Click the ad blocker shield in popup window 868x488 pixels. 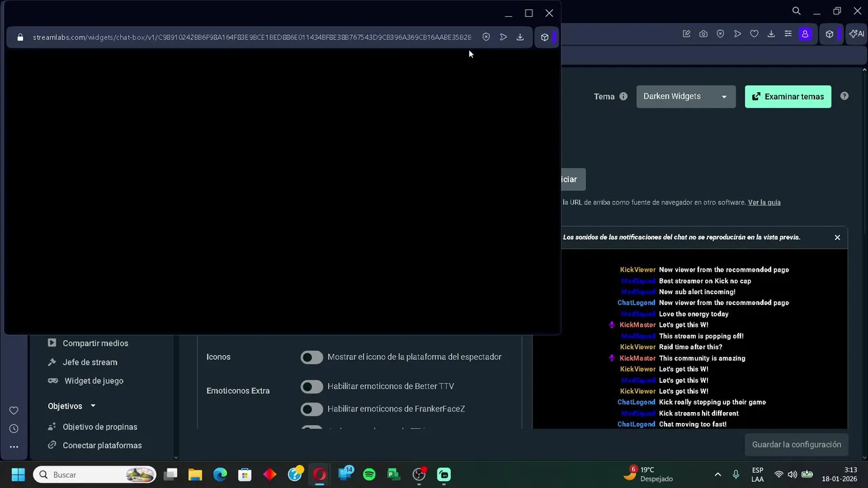(x=486, y=37)
